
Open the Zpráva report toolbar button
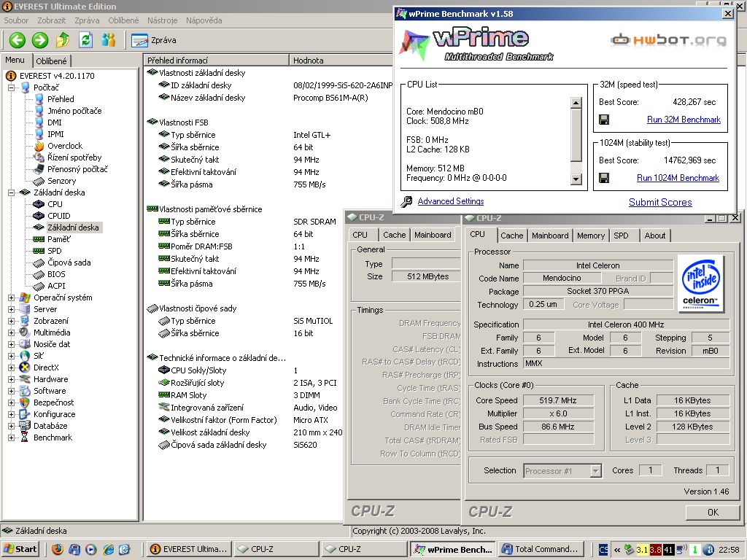pyautogui.click(x=153, y=41)
